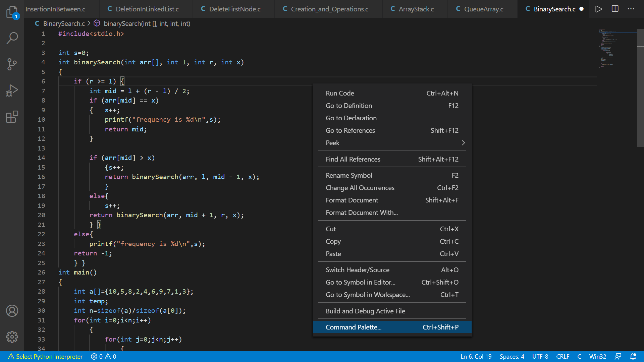644x362 pixels.
Task: Open the CRLF line ending selector
Action: point(562,357)
